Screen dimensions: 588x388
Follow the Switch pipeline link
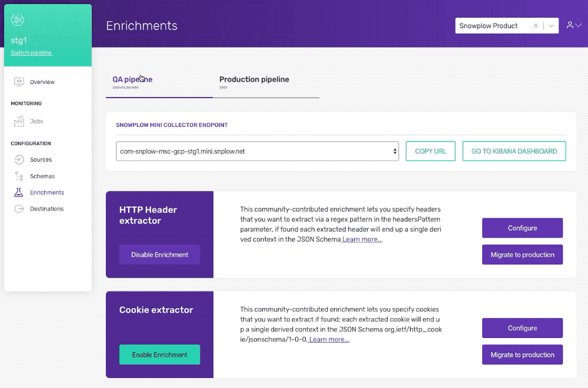tap(32, 53)
